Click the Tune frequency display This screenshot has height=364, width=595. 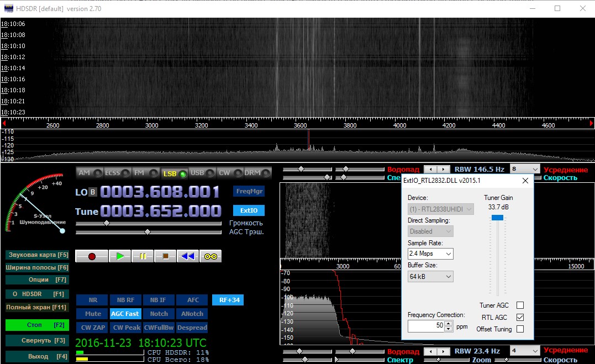tap(161, 211)
